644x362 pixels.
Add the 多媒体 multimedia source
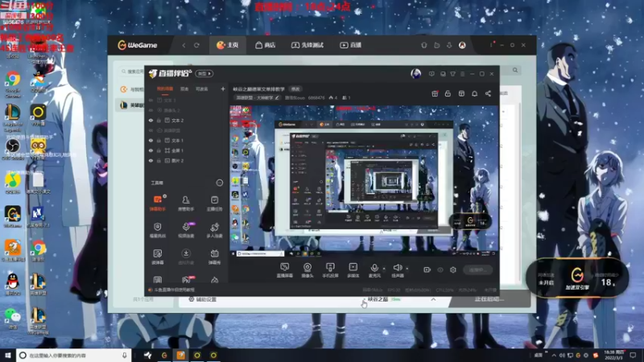[x=353, y=270]
